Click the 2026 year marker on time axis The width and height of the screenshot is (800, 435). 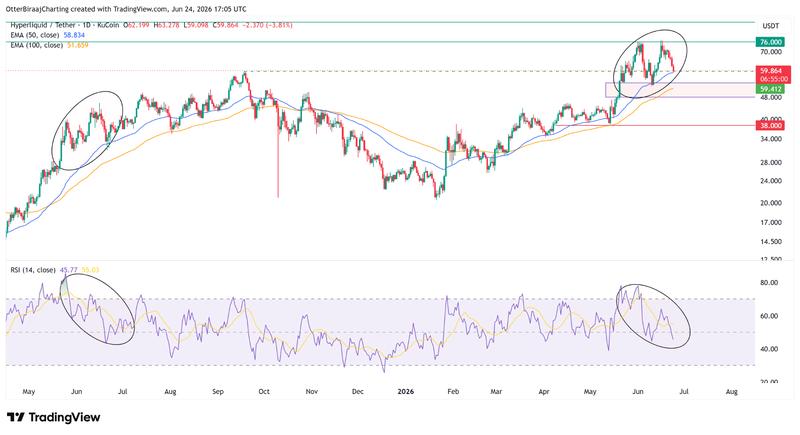pyautogui.click(x=406, y=392)
